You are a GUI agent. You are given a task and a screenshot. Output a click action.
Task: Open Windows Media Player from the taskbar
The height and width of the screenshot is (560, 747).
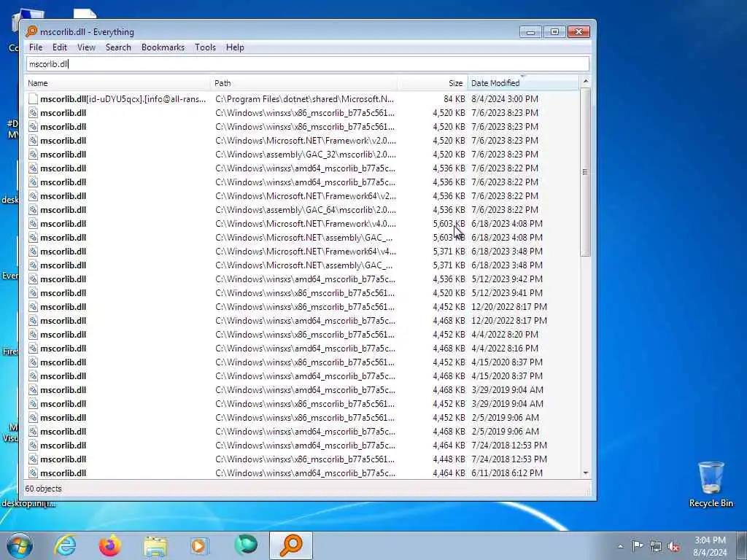(x=199, y=545)
